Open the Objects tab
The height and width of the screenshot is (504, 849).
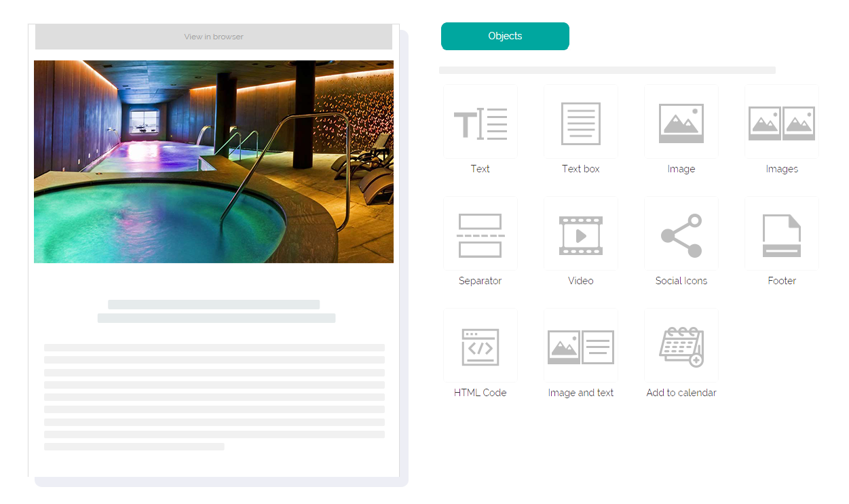(x=505, y=36)
